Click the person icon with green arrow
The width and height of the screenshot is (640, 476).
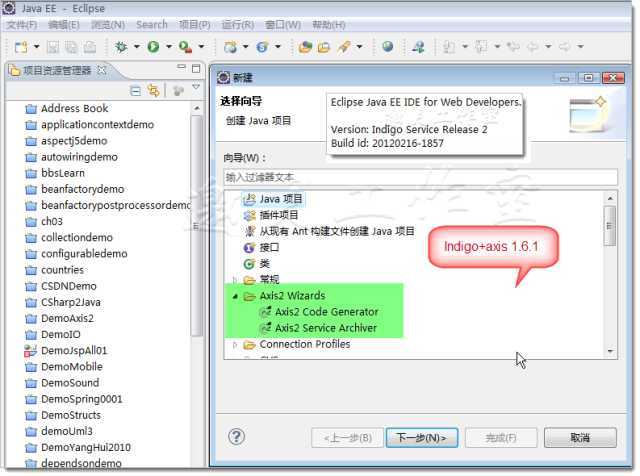(x=418, y=47)
